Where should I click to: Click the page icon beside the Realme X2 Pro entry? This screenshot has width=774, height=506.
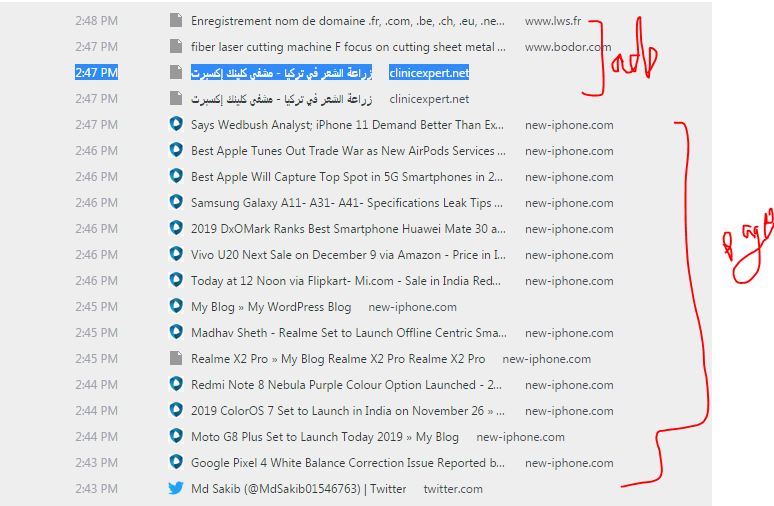[176, 358]
